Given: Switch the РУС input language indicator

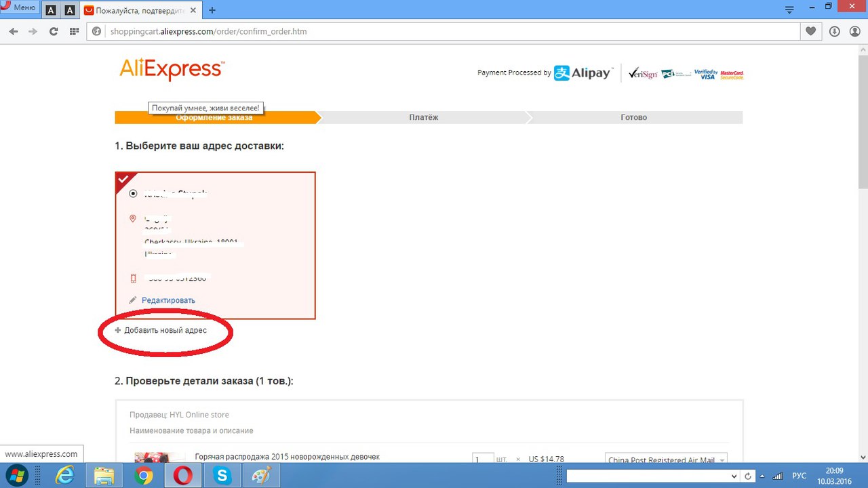Looking at the screenshot, I should pyautogui.click(x=799, y=476).
